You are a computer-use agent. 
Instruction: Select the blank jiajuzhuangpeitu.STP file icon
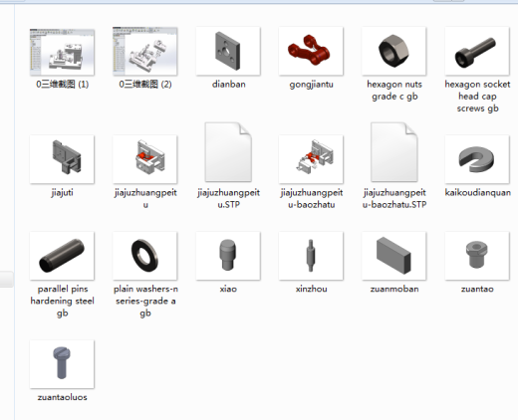(228, 152)
